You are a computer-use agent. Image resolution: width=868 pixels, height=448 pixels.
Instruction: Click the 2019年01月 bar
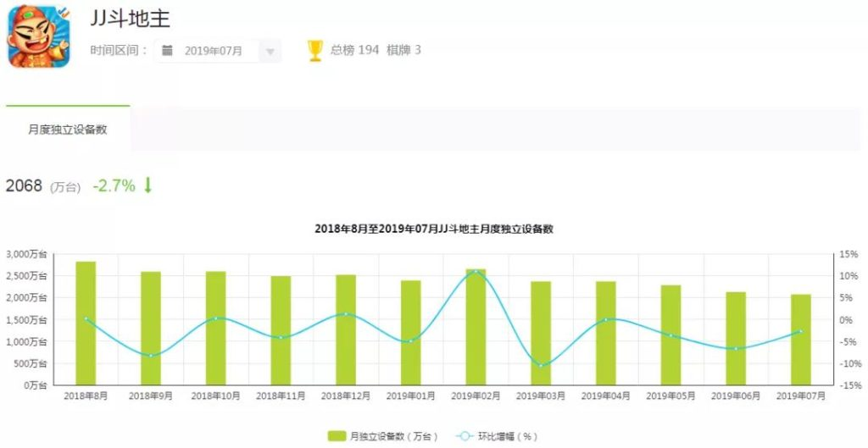[x=411, y=333]
